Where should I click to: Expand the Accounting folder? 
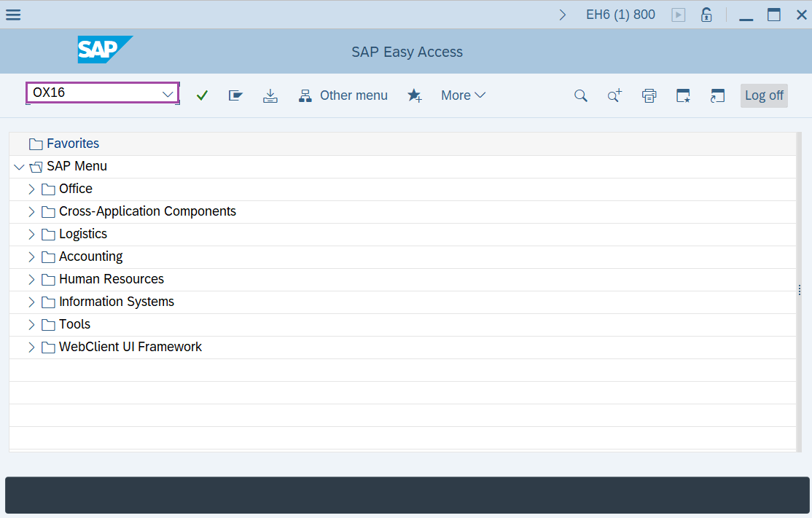31,256
